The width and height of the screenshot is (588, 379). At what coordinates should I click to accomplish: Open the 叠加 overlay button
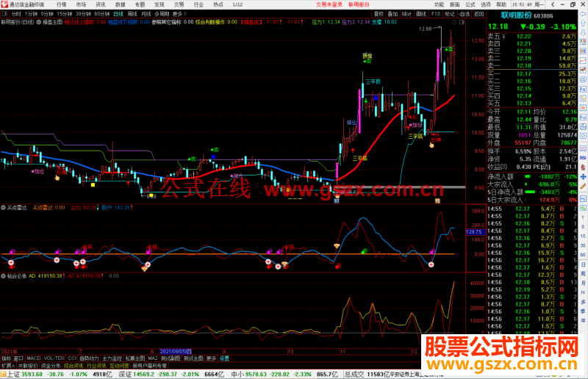[392, 14]
